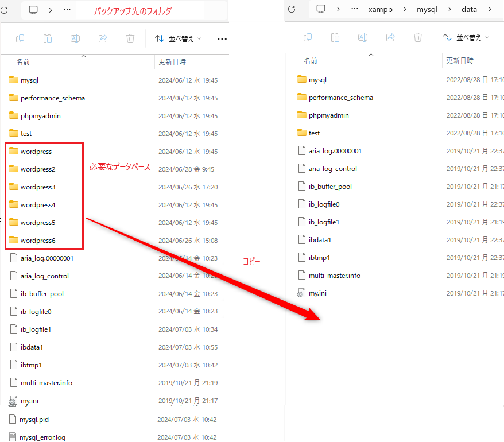The image size is (504, 442).
Task: Click the mysql breadcrumb in address bar
Action: pos(426,9)
